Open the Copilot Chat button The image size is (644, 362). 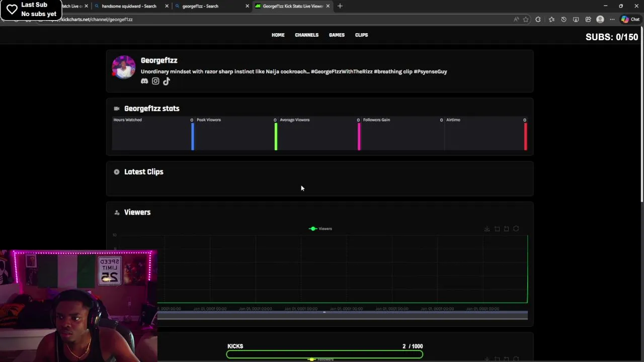click(630, 19)
